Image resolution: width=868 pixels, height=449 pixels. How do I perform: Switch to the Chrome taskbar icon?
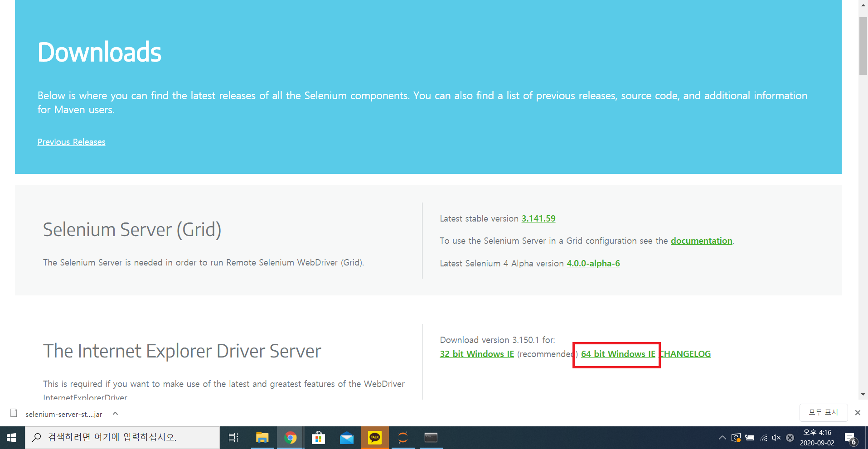[x=291, y=438]
